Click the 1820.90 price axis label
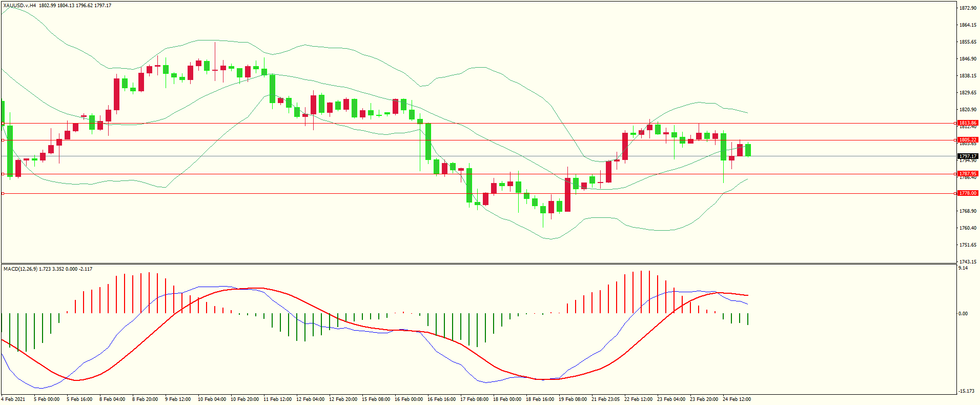Image resolution: width=980 pixels, height=405 pixels. point(968,110)
